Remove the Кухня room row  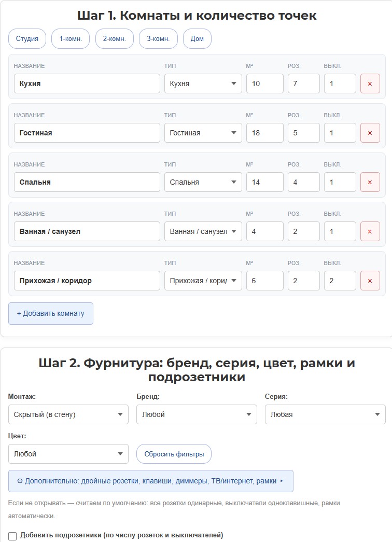(x=370, y=84)
